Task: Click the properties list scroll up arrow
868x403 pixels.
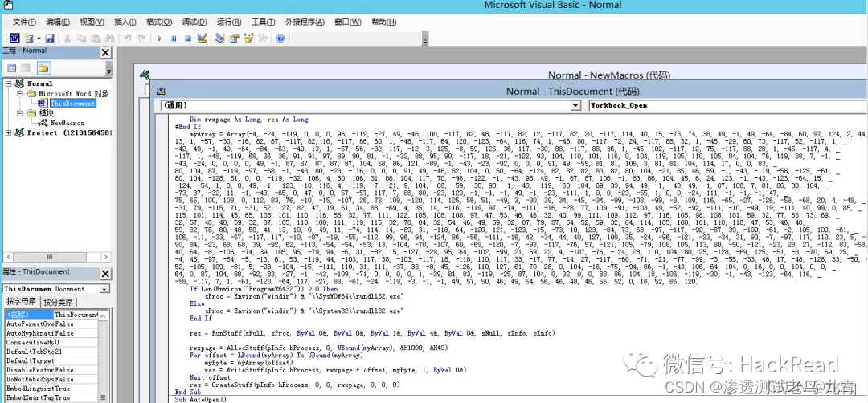Action: tap(103, 315)
